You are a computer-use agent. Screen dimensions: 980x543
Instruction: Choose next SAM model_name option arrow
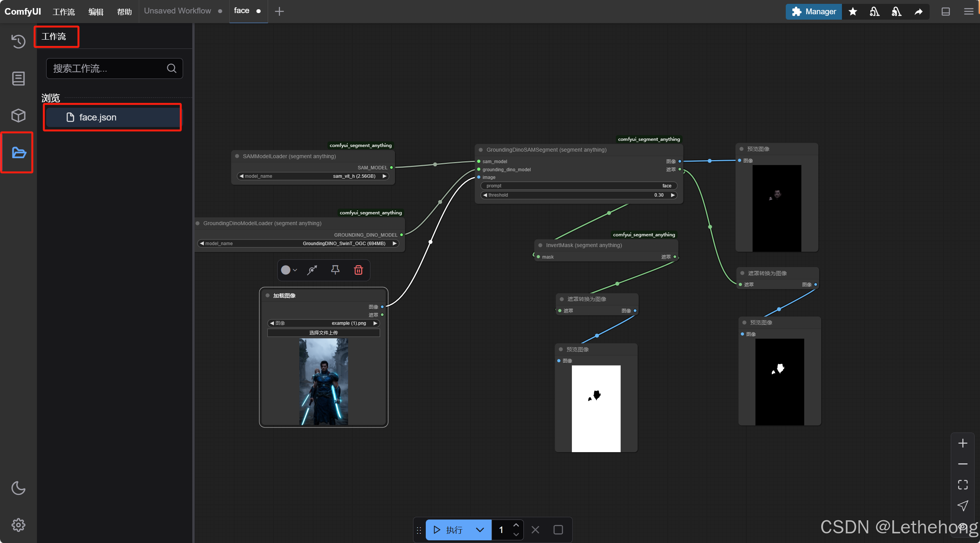384,176
